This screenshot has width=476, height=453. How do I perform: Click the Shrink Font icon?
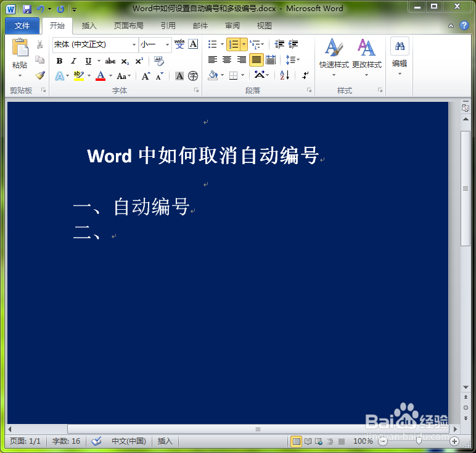point(159,76)
